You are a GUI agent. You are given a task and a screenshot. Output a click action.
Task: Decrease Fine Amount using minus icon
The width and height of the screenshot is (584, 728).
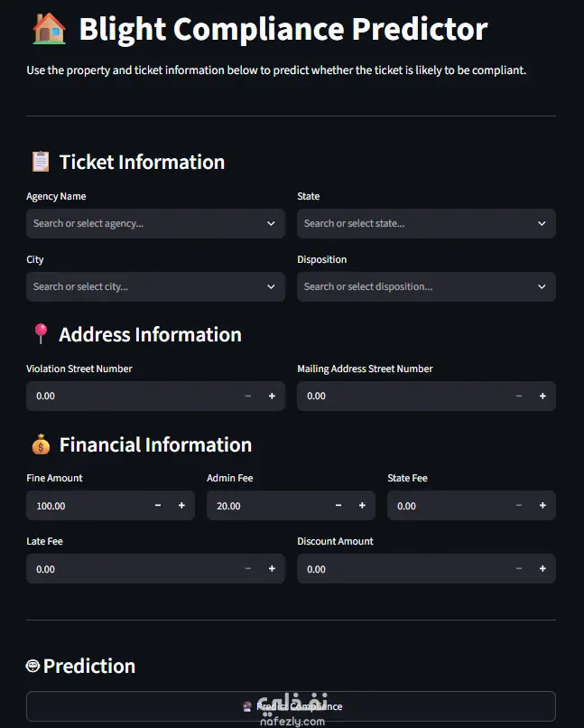pyautogui.click(x=158, y=506)
